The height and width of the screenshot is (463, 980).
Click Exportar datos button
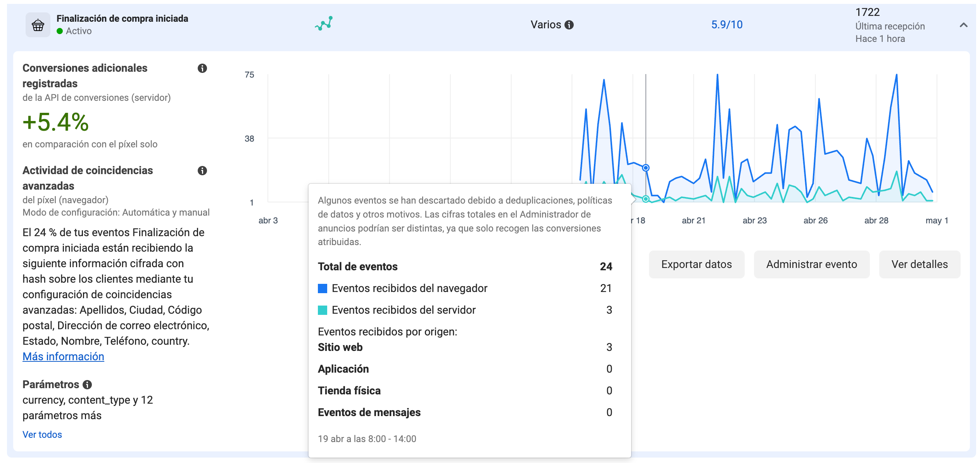point(696,264)
